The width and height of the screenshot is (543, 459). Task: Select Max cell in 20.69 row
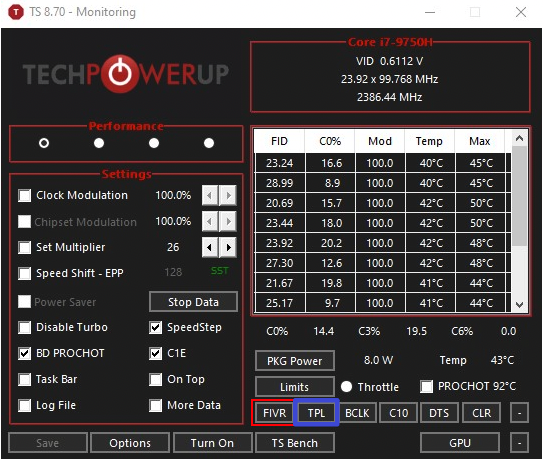pos(481,203)
